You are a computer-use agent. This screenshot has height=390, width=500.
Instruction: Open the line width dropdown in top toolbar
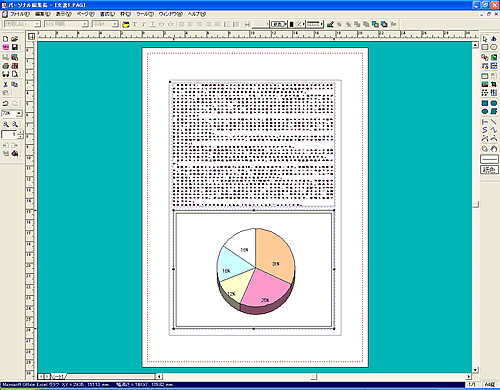(x=260, y=24)
